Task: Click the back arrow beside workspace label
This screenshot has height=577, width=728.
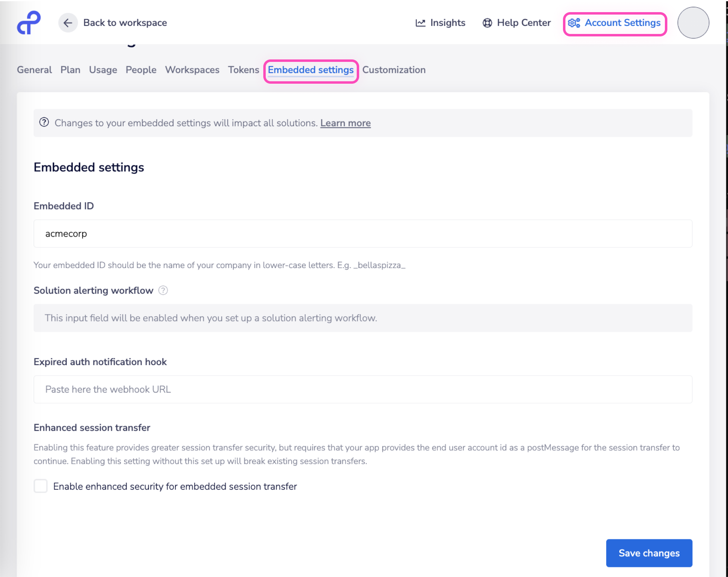Action: [68, 23]
